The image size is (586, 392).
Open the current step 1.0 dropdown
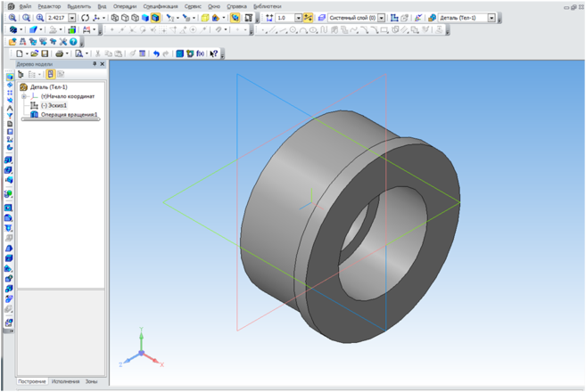click(298, 18)
